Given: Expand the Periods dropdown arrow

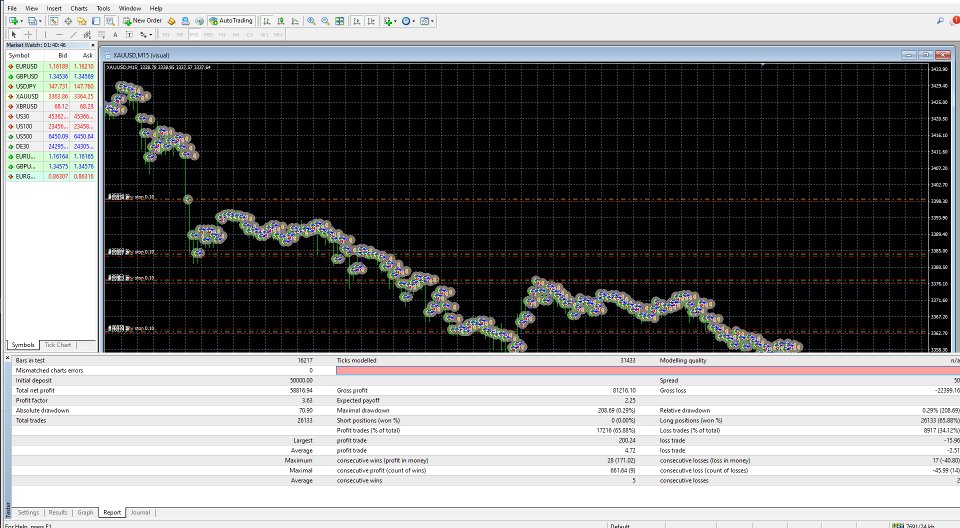Looking at the screenshot, I should (414, 21).
